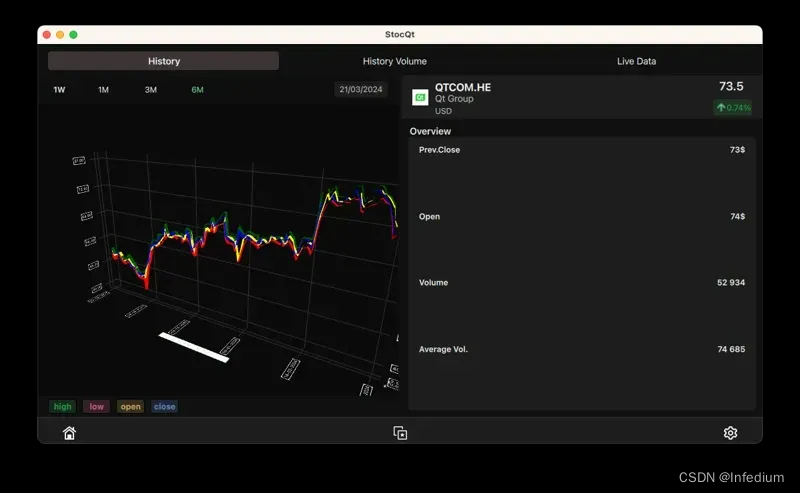Click the Prev.Close row label
The width and height of the screenshot is (800, 493).
pos(439,150)
